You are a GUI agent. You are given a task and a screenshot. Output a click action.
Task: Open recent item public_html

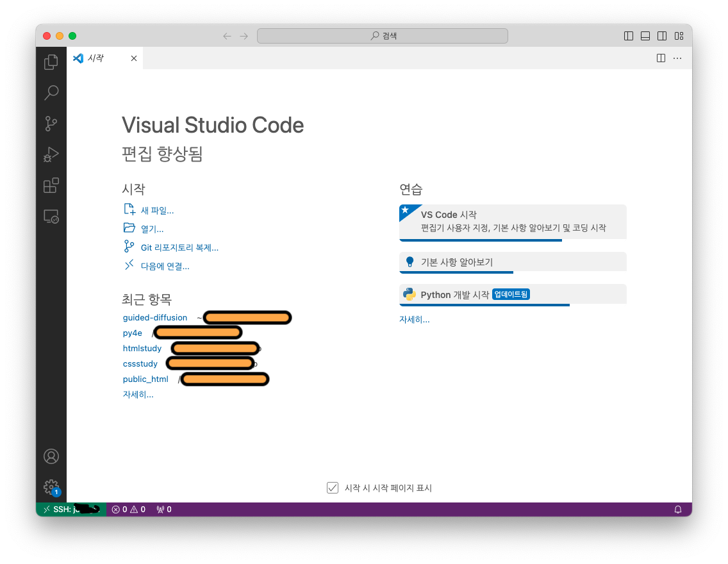(x=145, y=379)
